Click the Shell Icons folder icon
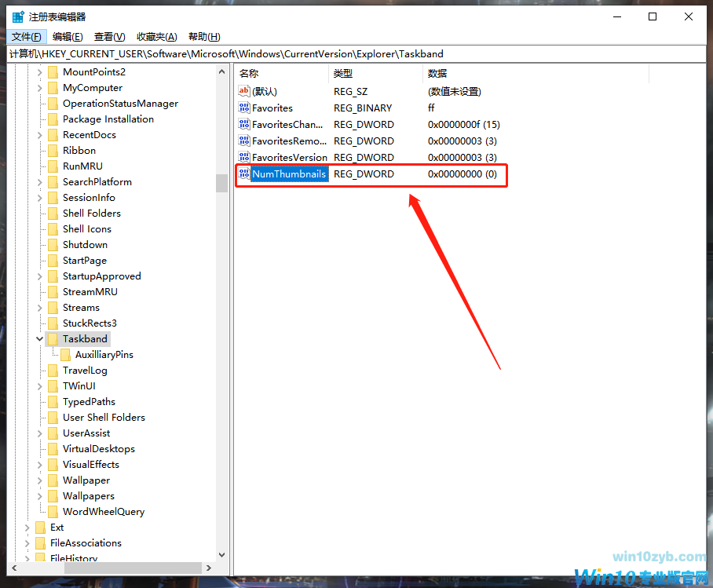 (x=53, y=229)
